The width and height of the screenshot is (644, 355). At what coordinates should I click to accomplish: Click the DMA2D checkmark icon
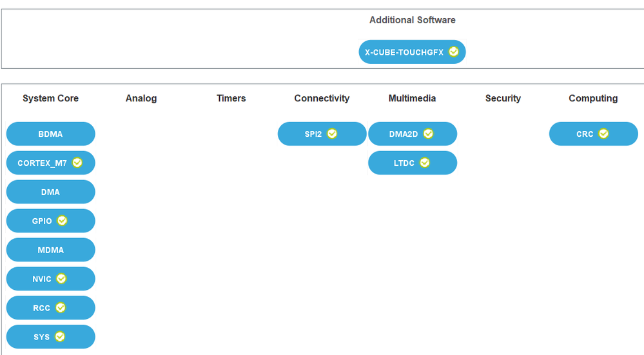click(429, 134)
